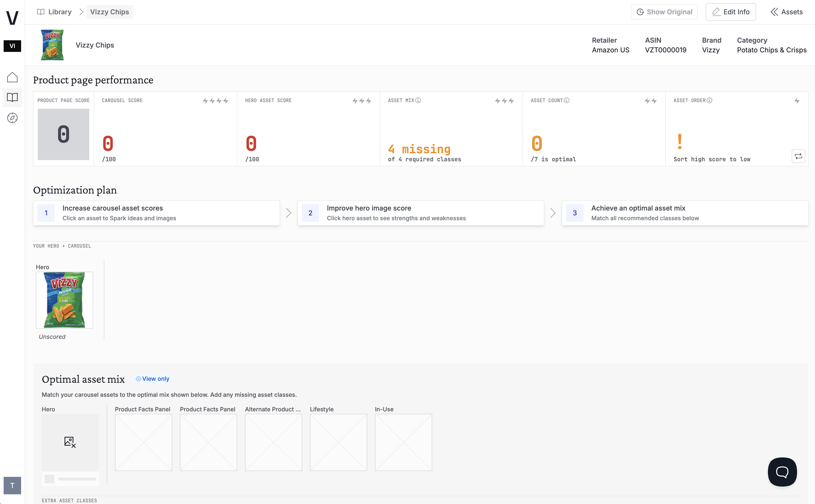Click the Show Original button

pos(664,12)
